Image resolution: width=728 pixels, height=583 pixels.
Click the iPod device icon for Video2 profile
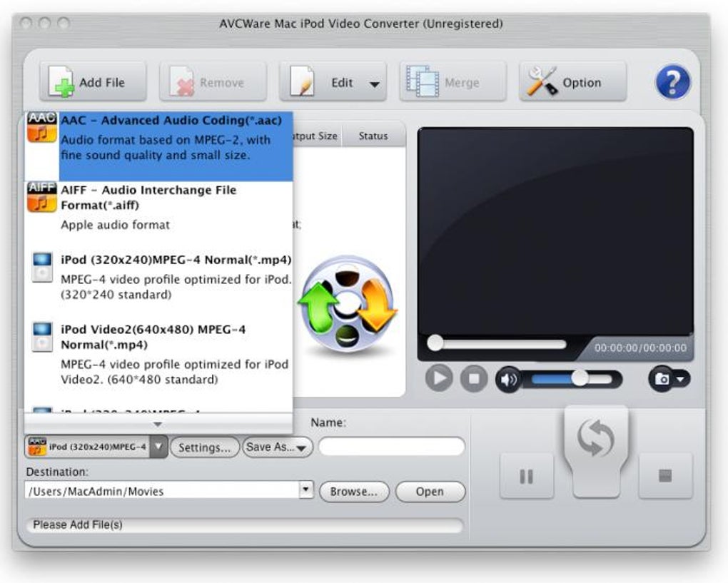coord(42,337)
